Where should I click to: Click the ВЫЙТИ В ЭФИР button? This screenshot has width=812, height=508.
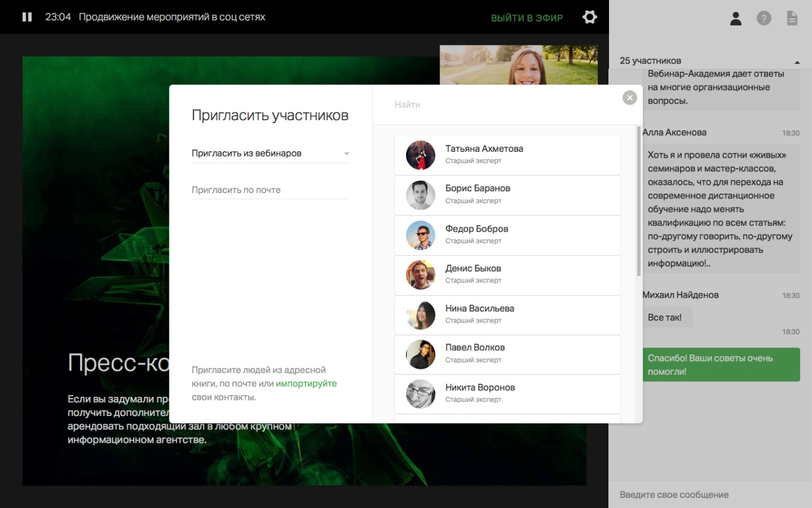coord(527,18)
